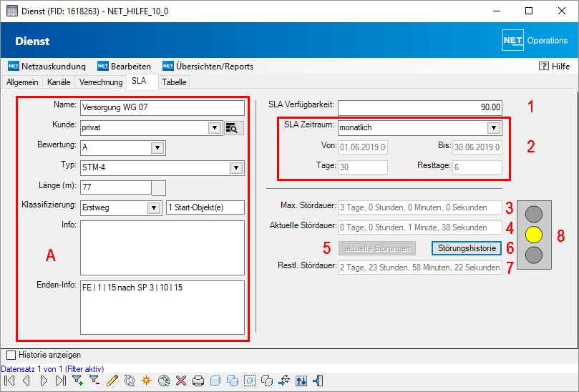Click Aktuelle Stördauer value field
579x392 pixels.
420,227
